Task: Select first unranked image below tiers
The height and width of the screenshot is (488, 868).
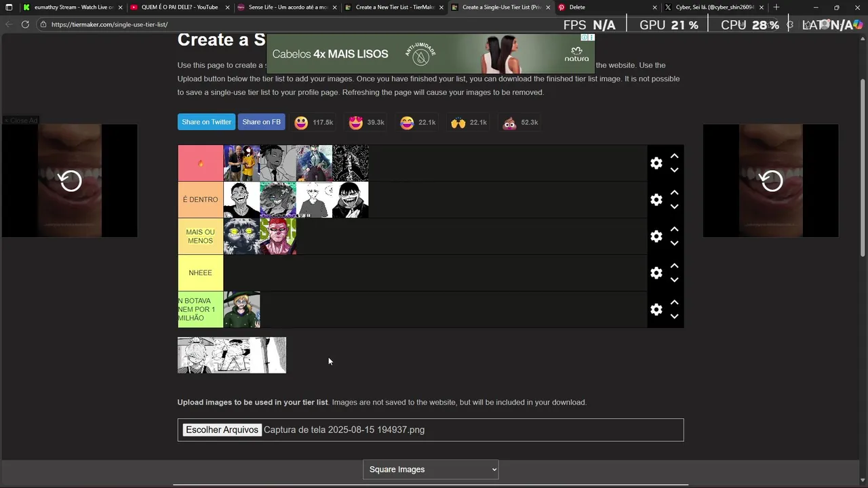Action: 195,355
